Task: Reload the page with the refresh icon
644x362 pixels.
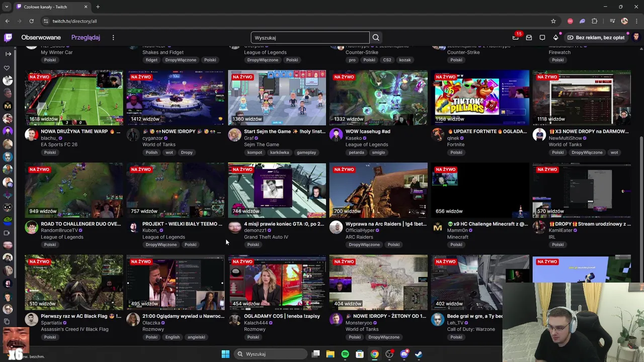Action: [x=31, y=21]
